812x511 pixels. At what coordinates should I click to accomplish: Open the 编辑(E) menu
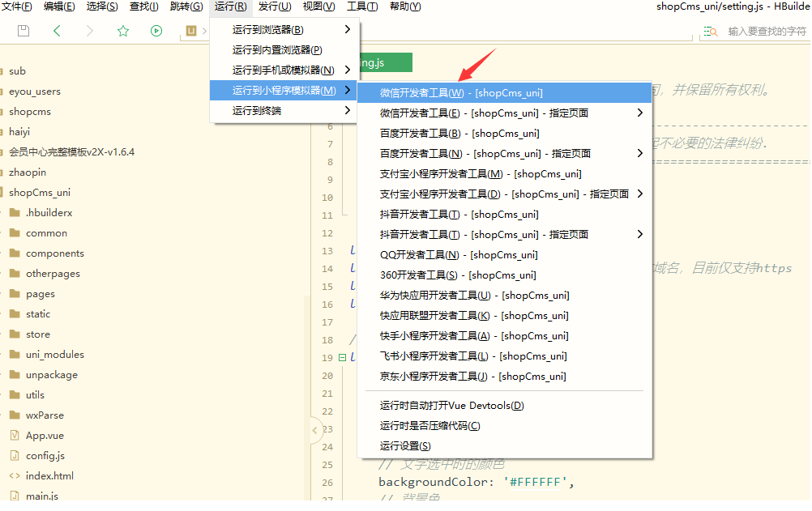coord(59,6)
